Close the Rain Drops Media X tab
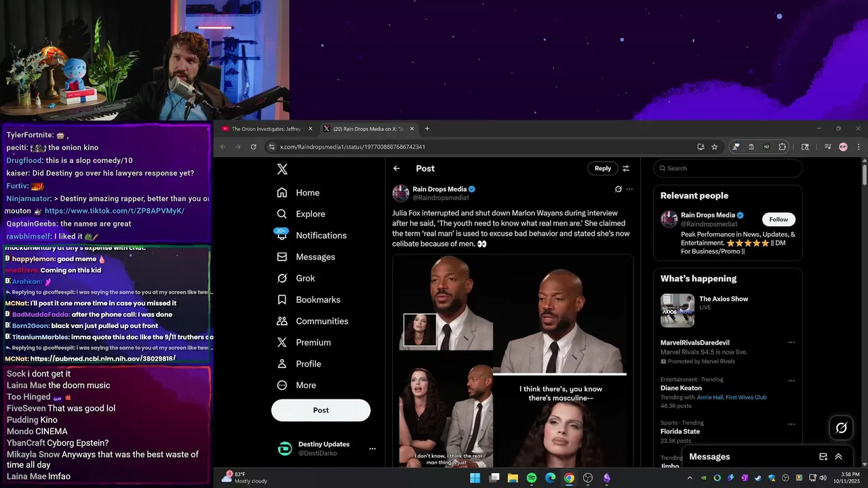The image size is (868, 488). click(x=412, y=129)
